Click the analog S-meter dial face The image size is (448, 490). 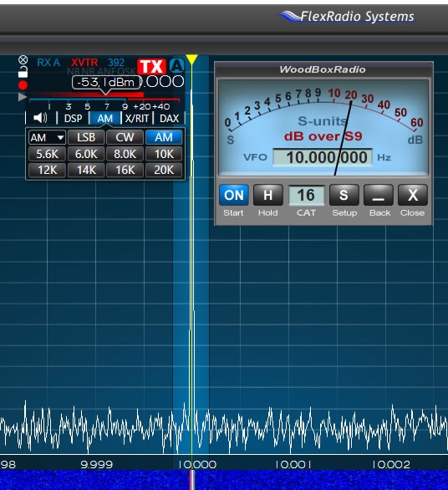(323, 127)
